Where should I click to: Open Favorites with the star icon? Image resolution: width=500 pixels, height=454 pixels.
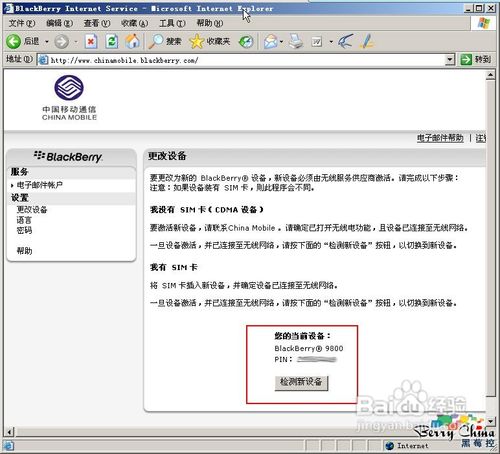coord(196,41)
